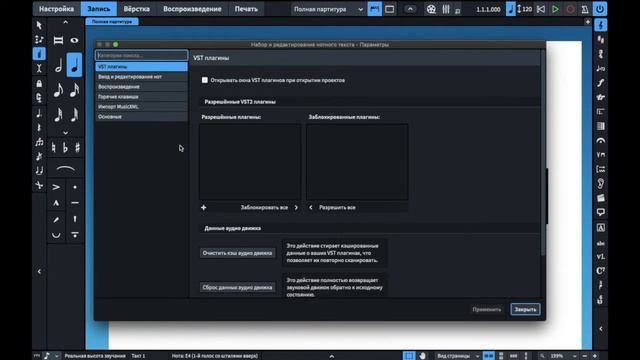Open the chord symbols C7 panel
This screenshot has width=640, height=360.
(600, 270)
